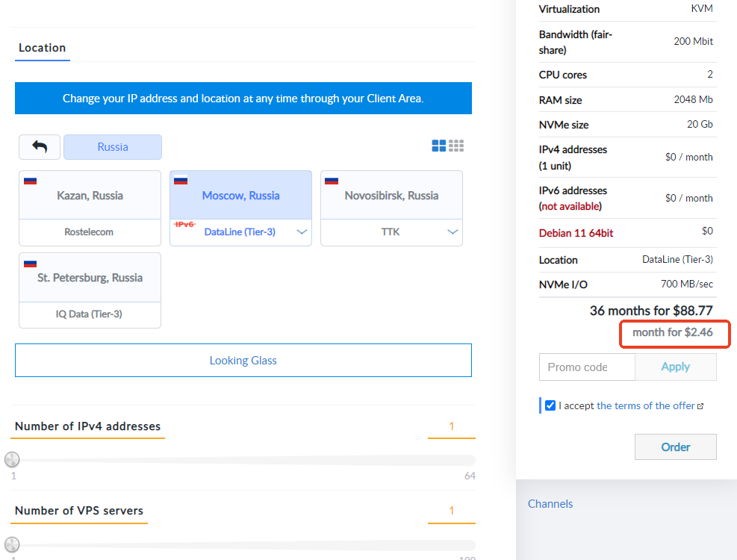Screen dimensions: 737x560
Task: Toggle the accept terms checkbox
Action: (550, 405)
